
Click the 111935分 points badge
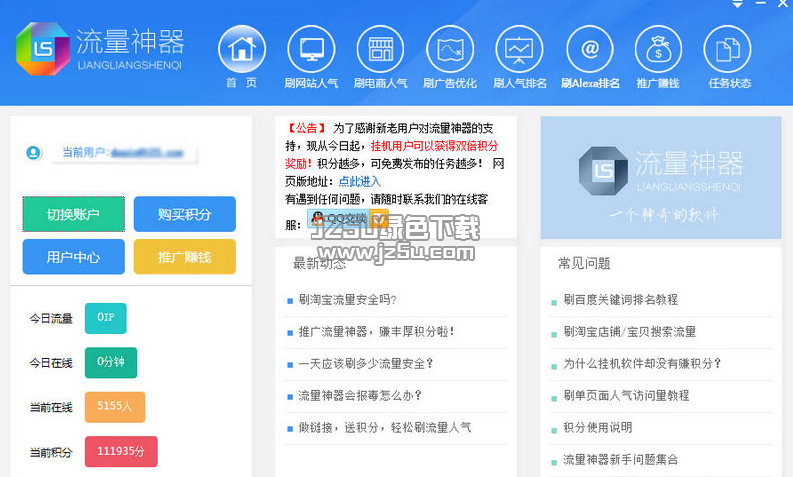pyautogui.click(x=121, y=451)
